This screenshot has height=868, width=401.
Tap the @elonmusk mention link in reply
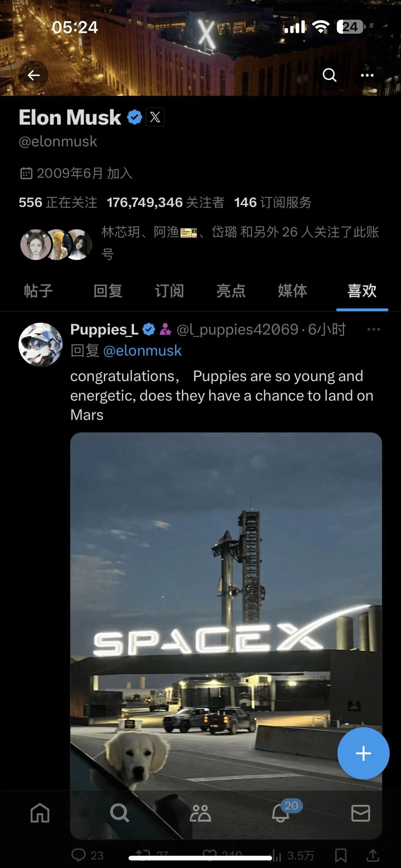pyautogui.click(x=142, y=351)
